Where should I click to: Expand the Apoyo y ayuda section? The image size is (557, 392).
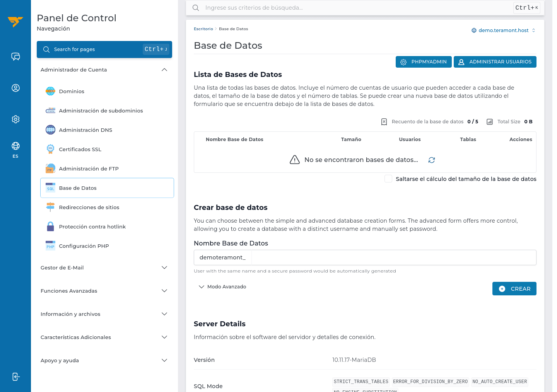pos(104,360)
